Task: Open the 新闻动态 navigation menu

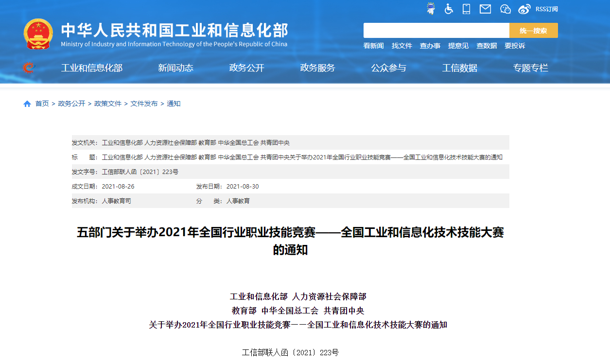Action: (x=175, y=68)
